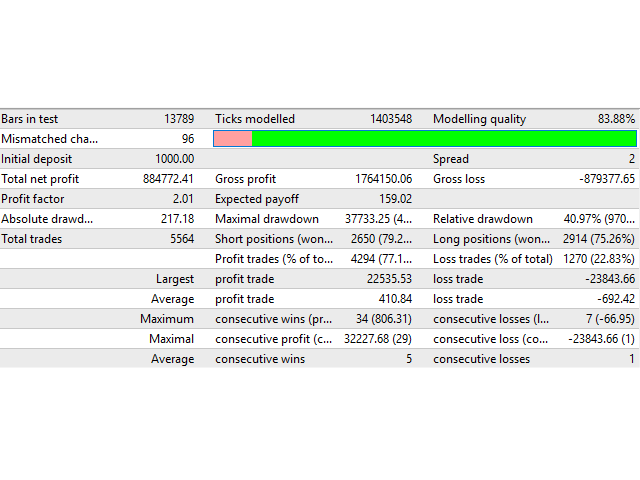Image resolution: width=640 pixels, height=480 pixels.
Task: Click the largest profit trade value 22535.53
Action: pos(389,279)
